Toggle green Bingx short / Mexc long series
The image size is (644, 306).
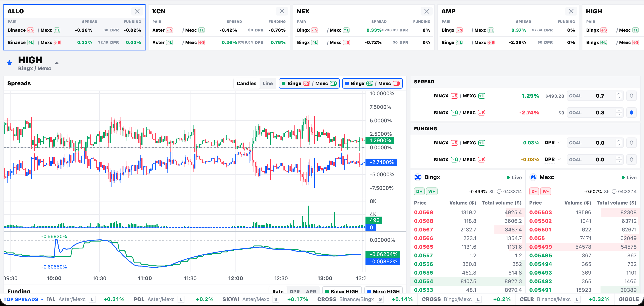click(309, 83)
